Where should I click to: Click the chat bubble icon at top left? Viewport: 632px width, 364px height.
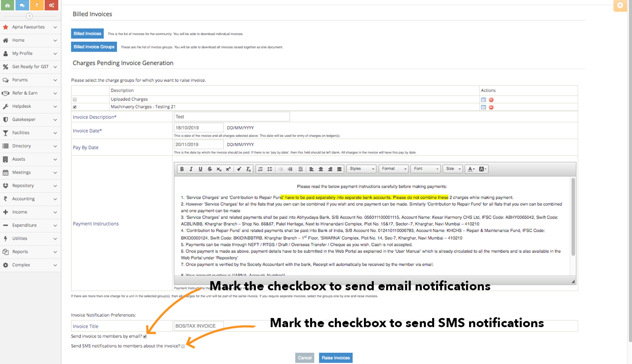[x=22, y=5]
